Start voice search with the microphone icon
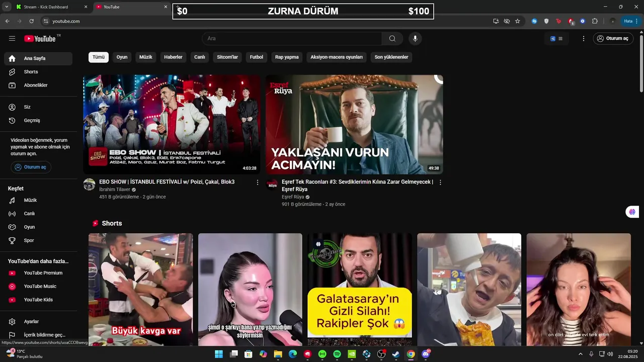 click(415, 39)
